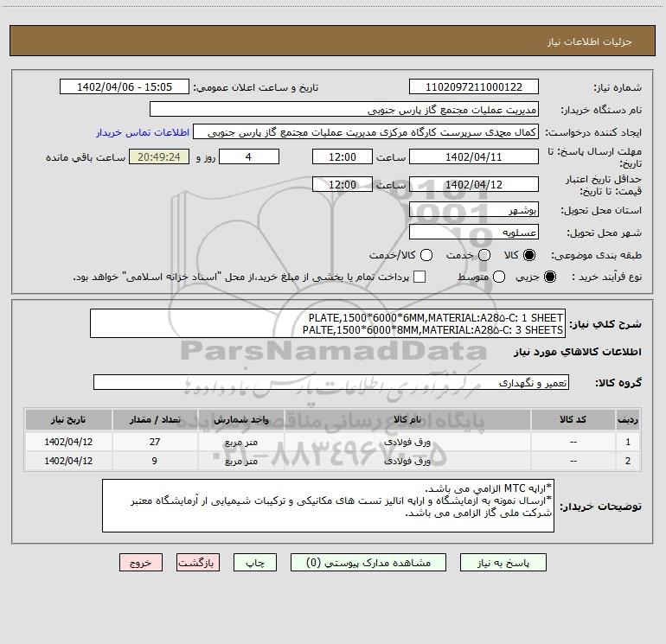Click the price validity hour field 12:00
The image size is (666, 644).
(x=343, y=184)
